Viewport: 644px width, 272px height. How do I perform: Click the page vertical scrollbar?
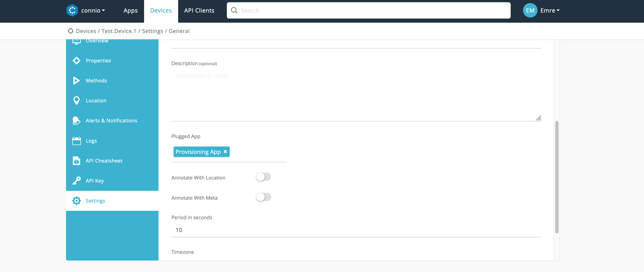pos(557,177)
